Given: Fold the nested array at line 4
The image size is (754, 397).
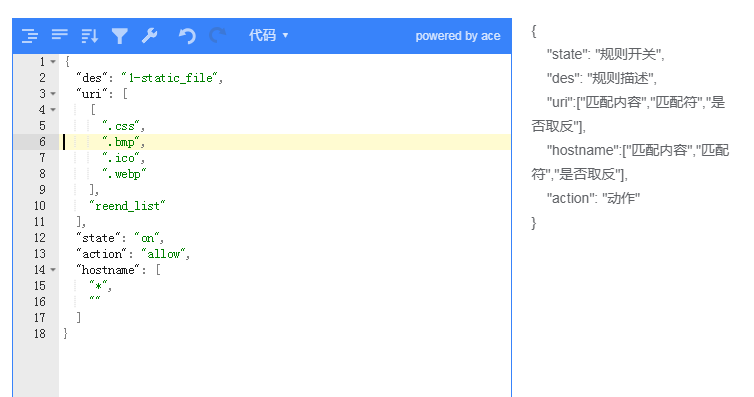Looking at the screenshot, I should 53,110.
